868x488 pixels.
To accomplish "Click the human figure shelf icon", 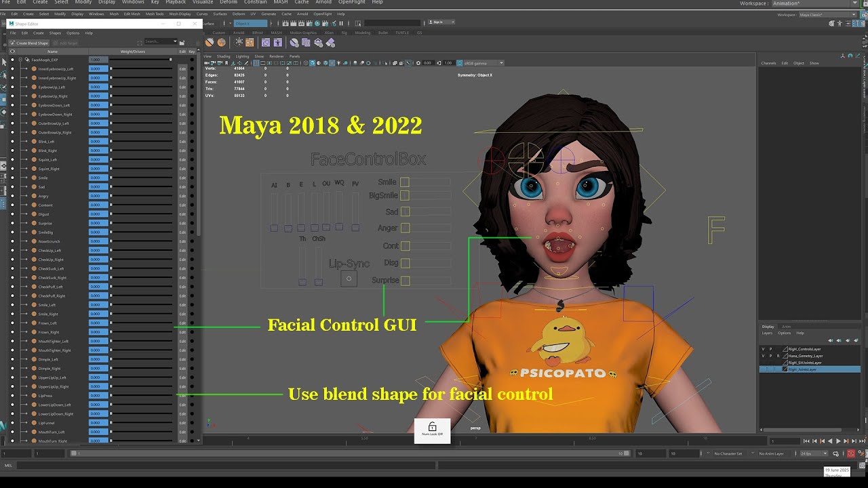I will click(x=278, y=43).
